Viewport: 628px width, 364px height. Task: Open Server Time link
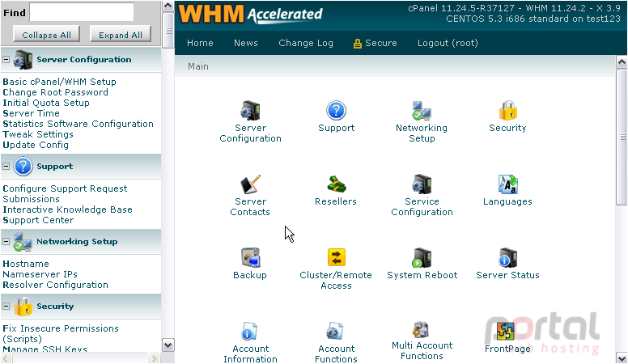point(31,113)
